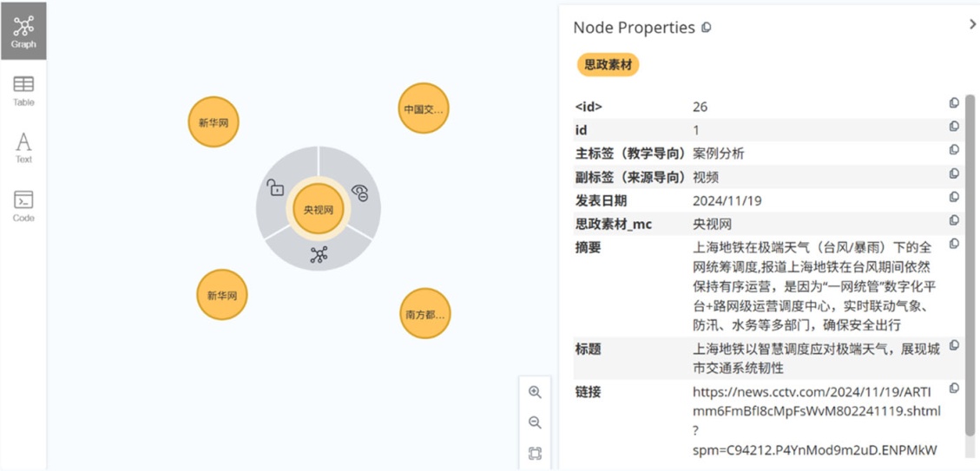Viewport: 980px width, 471px height.
Task: Select the 南方都... graph node
Action: pyautogui.click(x=424, y=314)
